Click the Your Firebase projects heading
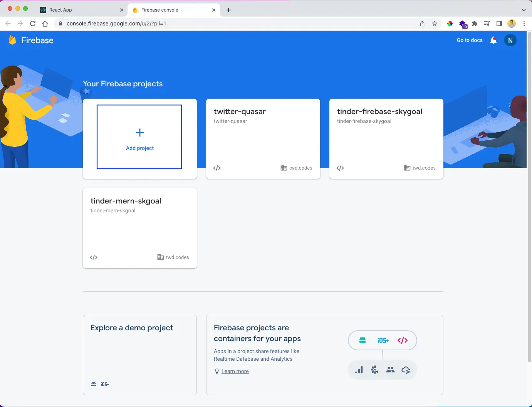This screenshot has width=532, height=407. 123,84
